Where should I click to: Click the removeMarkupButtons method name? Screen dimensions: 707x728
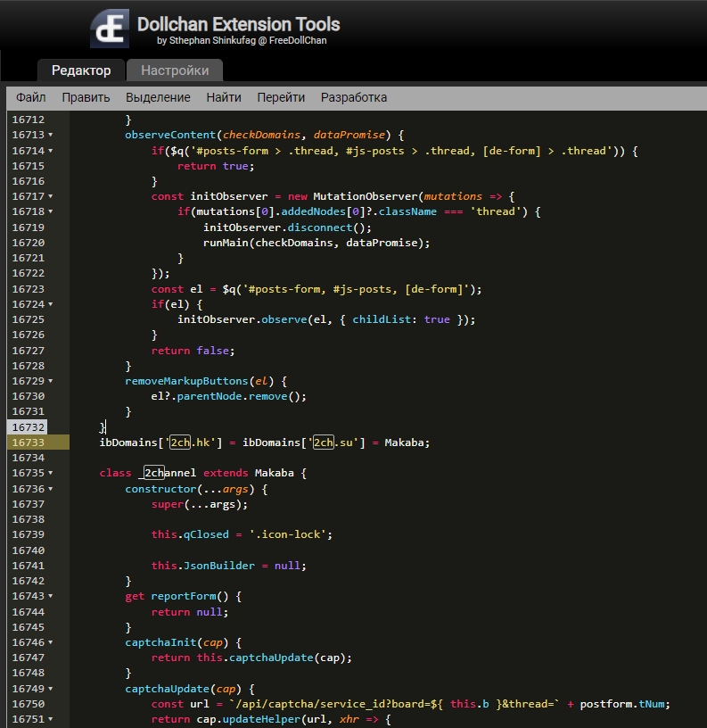187,381
